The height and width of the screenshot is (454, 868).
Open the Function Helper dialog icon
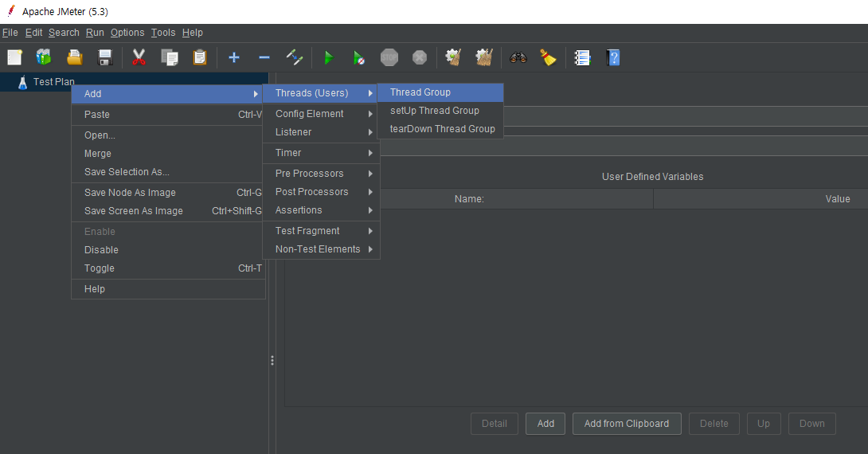(582, 57)
